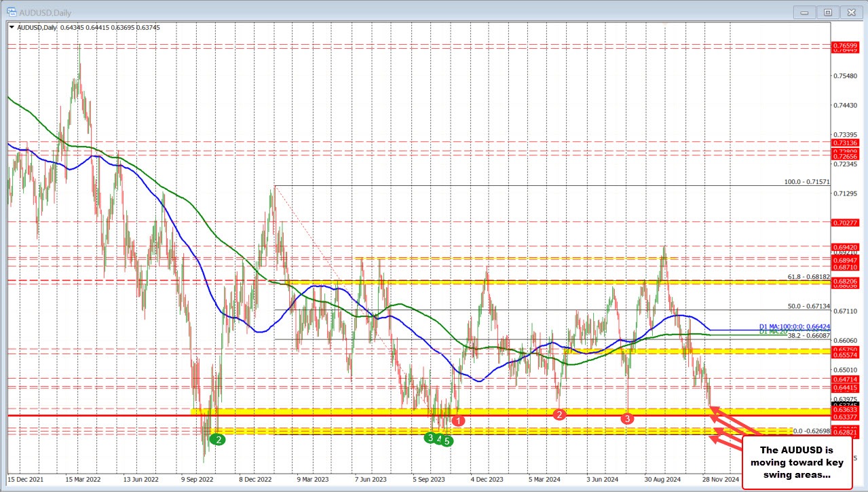Click the 15 Dec 2021 date label
Viewport: 868px width, 492px height.
click(26, 478)
